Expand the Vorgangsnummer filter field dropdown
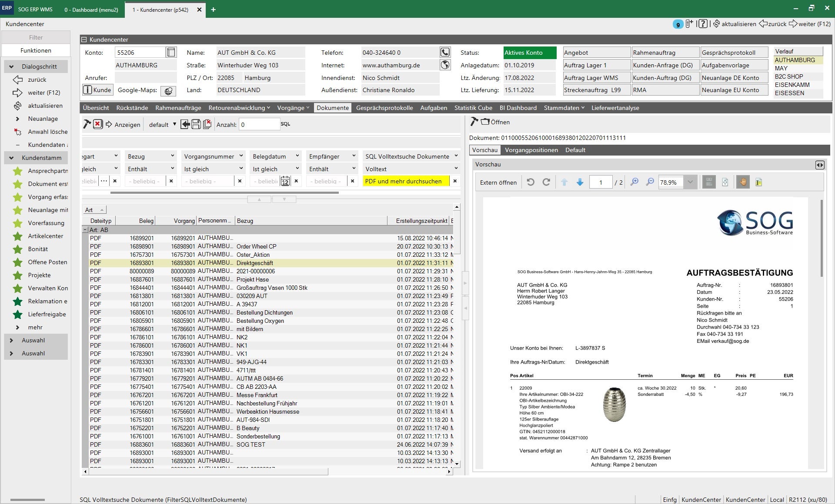This screenshot has width=835, height=504. [241, 156]
